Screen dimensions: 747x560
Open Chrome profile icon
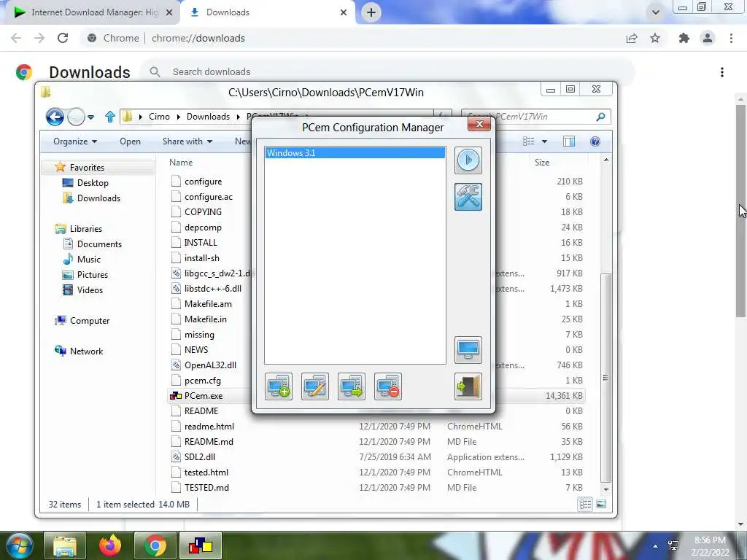708,38
